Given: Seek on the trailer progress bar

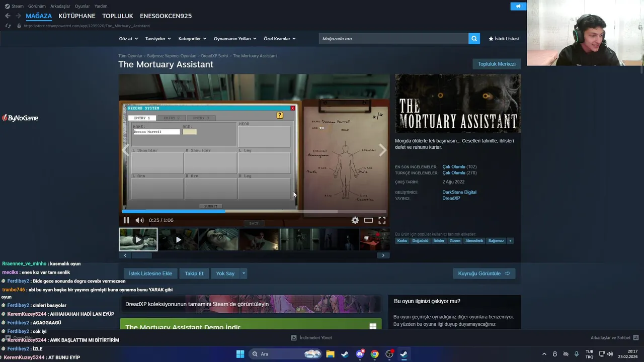Looking at the screenshot, I should point(254,211).
